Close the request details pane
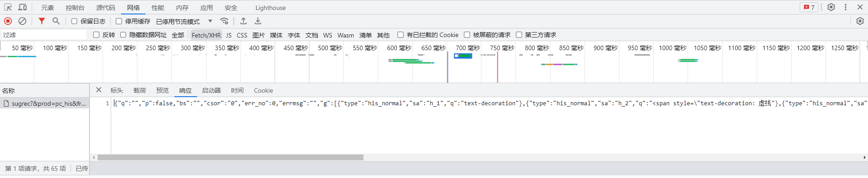Screen dimensions: 868x178 point(99,90)
